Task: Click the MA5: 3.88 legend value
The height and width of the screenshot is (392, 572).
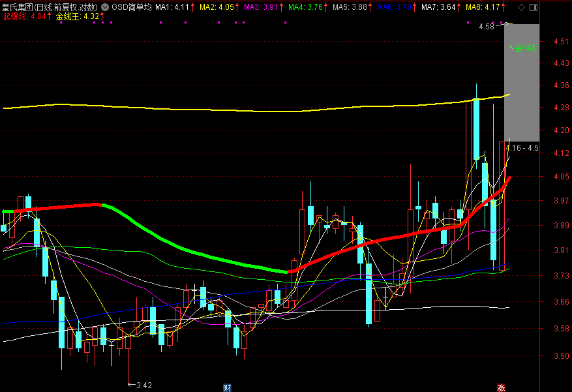Action: click(x=350, y=7)
